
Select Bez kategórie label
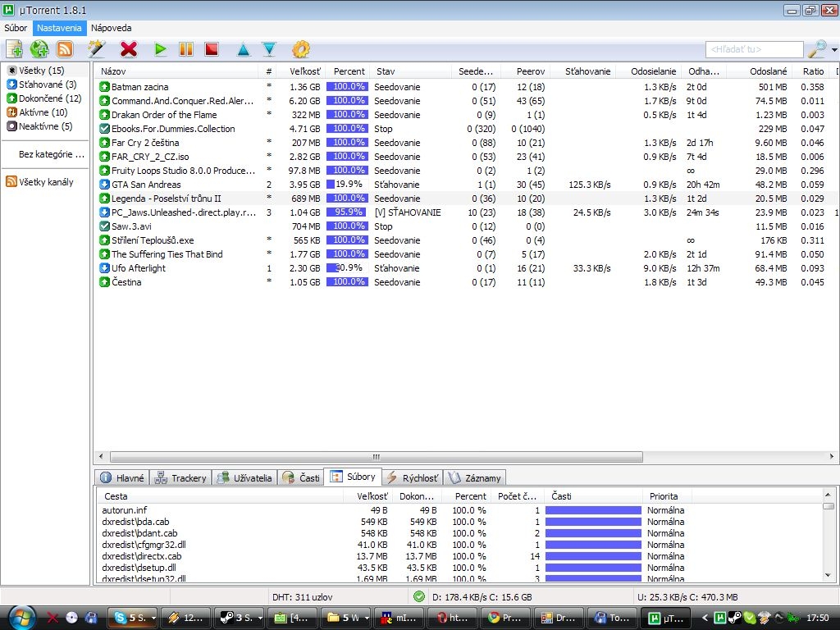[x=52, y=154]
